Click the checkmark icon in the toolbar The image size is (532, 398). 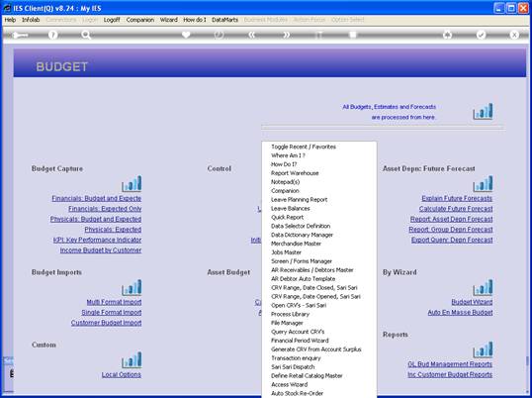(481, 35)
